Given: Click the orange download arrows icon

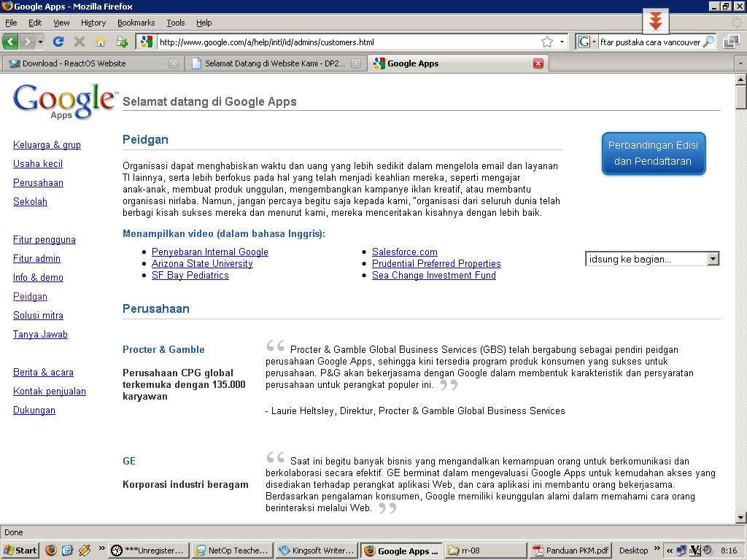Looking at the screenshot, I should click(656, 21).
